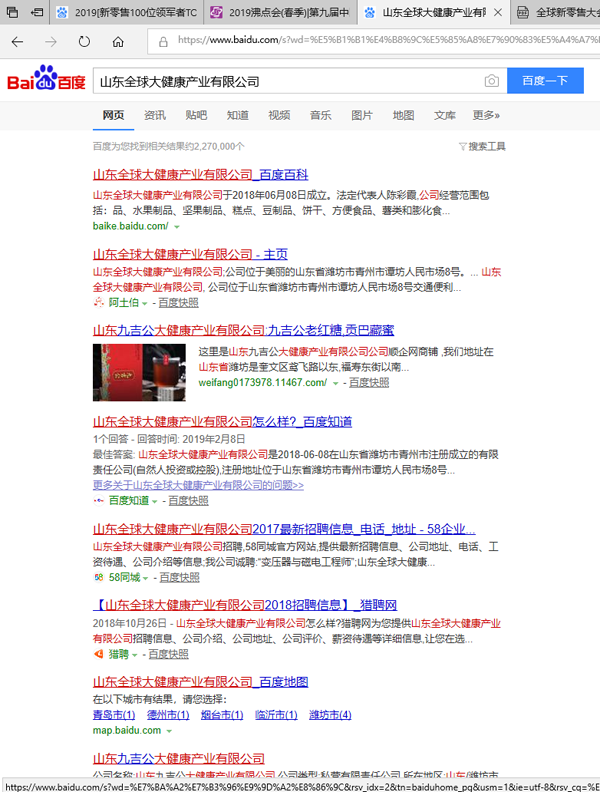
Task: Open the 2018招聘信息 猎聘网 result link
Action: pos(245,605)
